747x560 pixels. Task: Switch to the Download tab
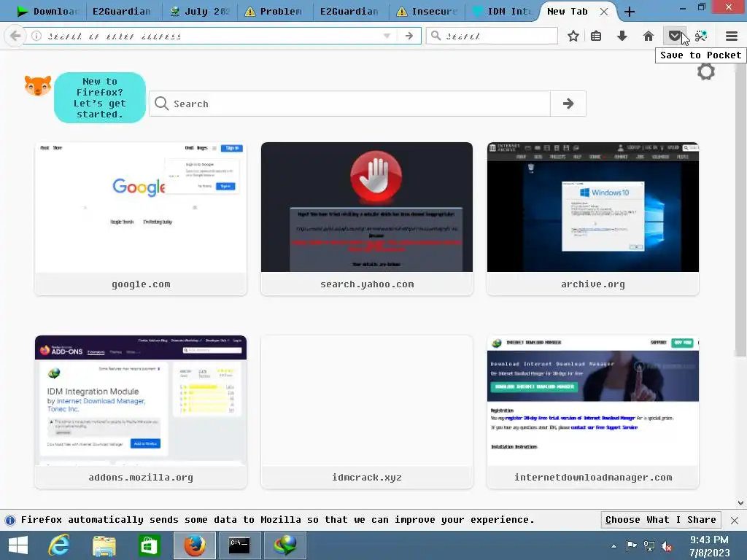[x=47, y=12]
